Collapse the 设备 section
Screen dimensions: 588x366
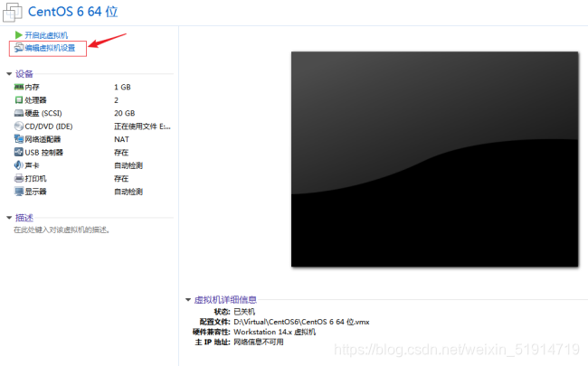[9, 74]
